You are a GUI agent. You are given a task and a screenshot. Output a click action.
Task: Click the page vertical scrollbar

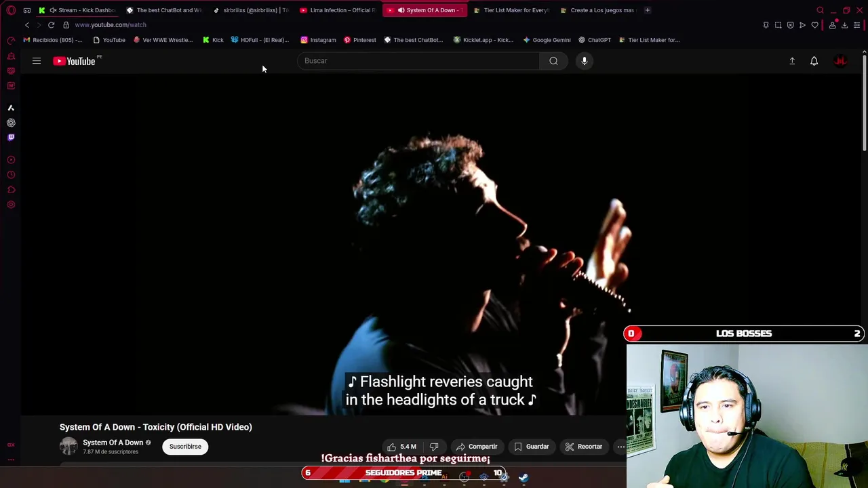pyautogui.click(x=864, y=102)
